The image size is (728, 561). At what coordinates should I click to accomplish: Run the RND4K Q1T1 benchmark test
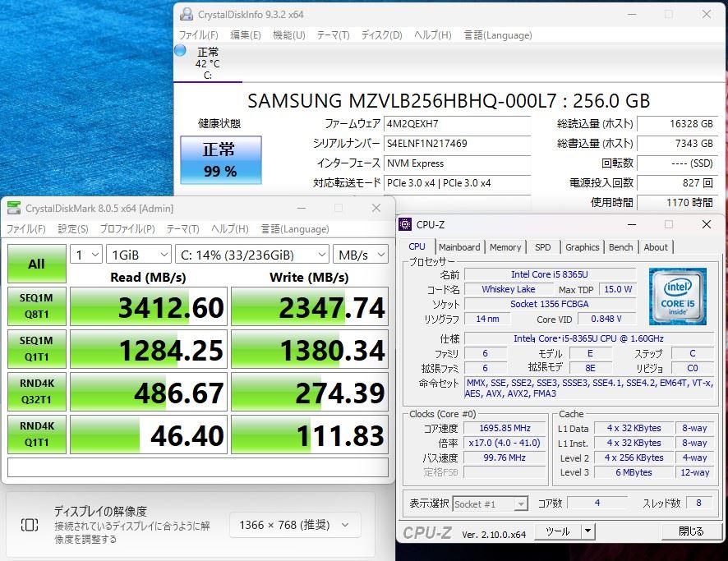pos(37,435)
